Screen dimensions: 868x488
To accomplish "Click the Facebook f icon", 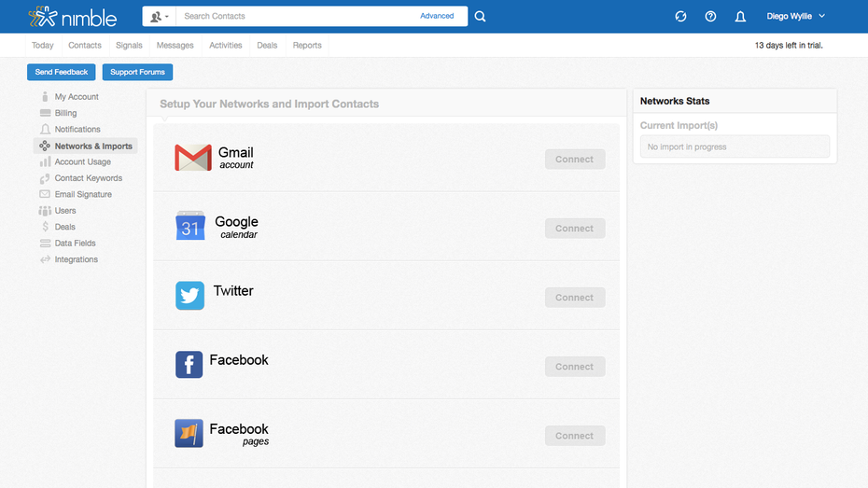I will (189, 365).
